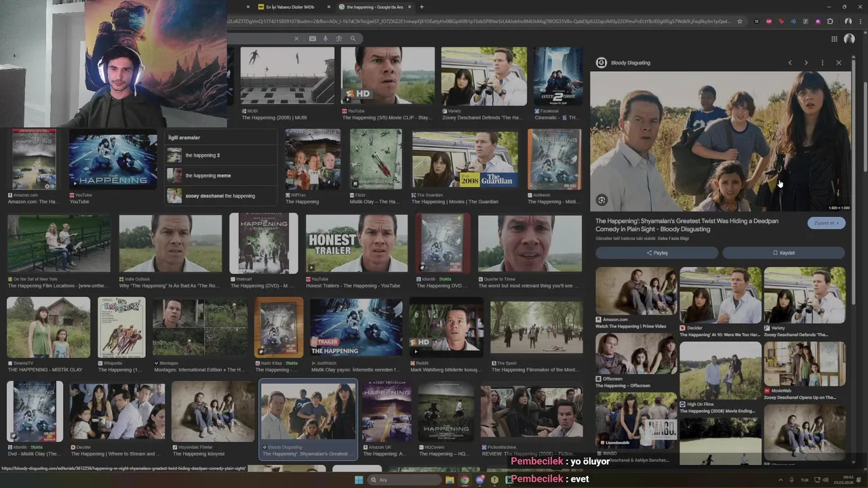
Task: Open the Daha Fazla Bilgi link
Action: point(673,239)
